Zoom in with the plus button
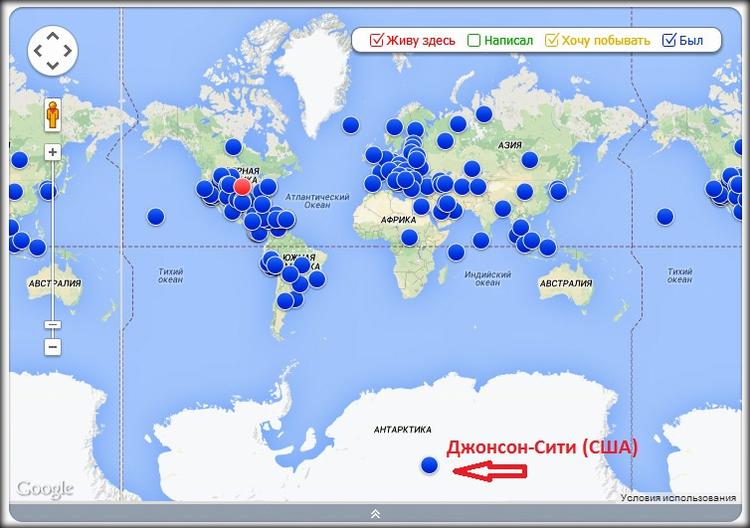 pos(52,153)
